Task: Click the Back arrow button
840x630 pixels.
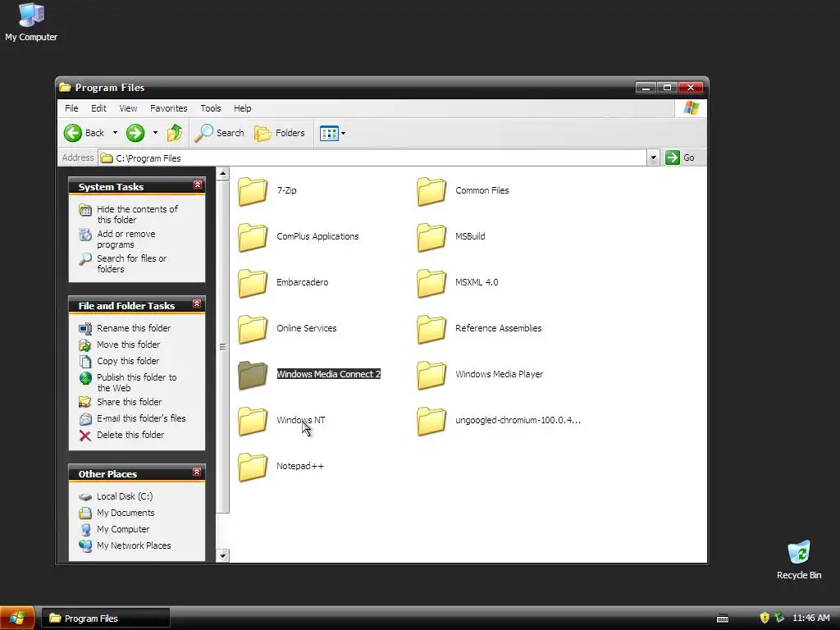Action: click(73, 133)
